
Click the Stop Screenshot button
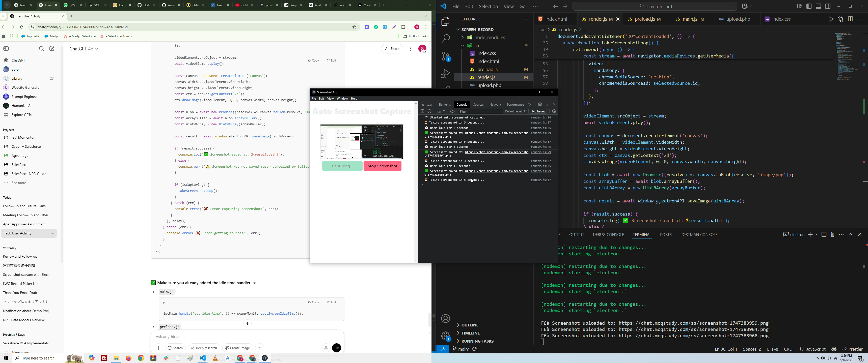[382, 166]
